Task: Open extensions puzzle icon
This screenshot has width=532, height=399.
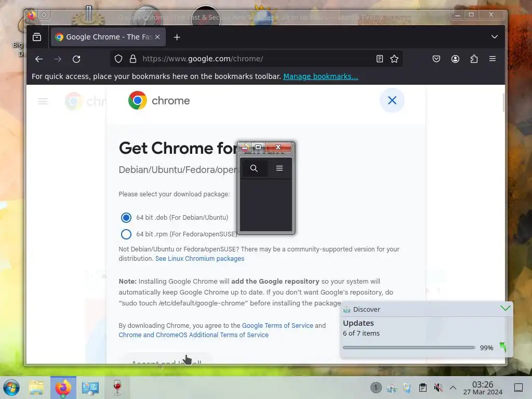Action: 474,59
